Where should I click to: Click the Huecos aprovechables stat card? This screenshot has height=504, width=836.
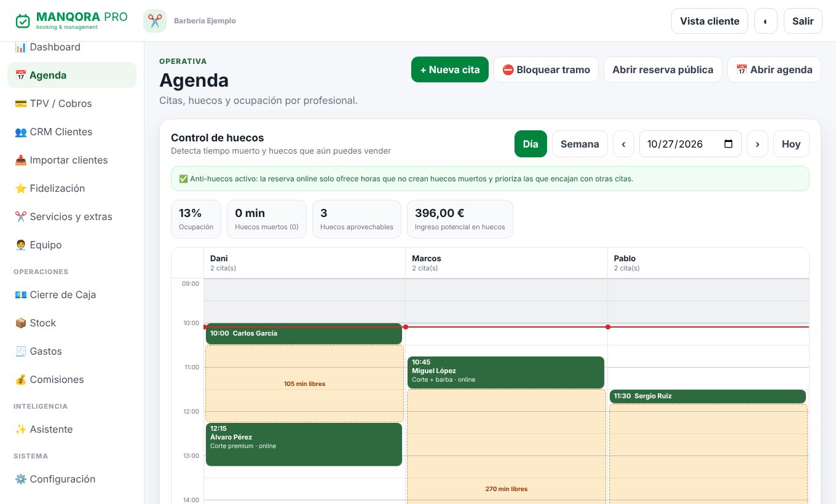coord(357,219)
